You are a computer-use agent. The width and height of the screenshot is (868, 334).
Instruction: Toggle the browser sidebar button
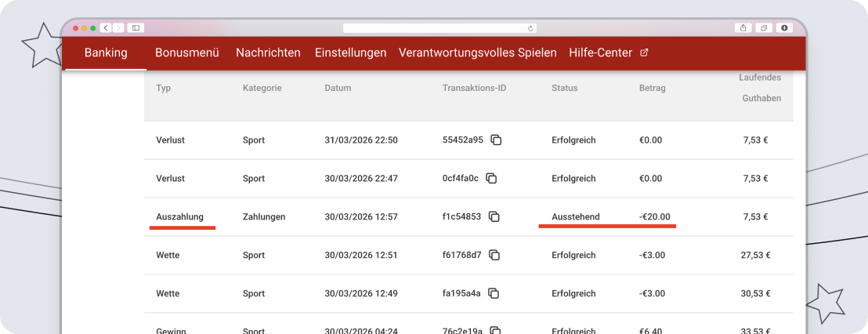click(136, 27)
